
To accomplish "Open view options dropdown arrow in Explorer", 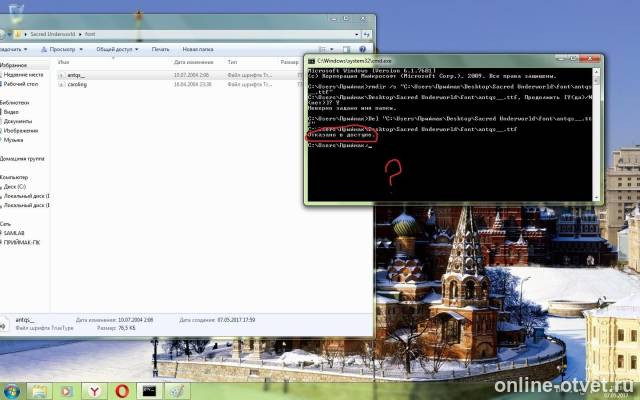I will (332, 49).
